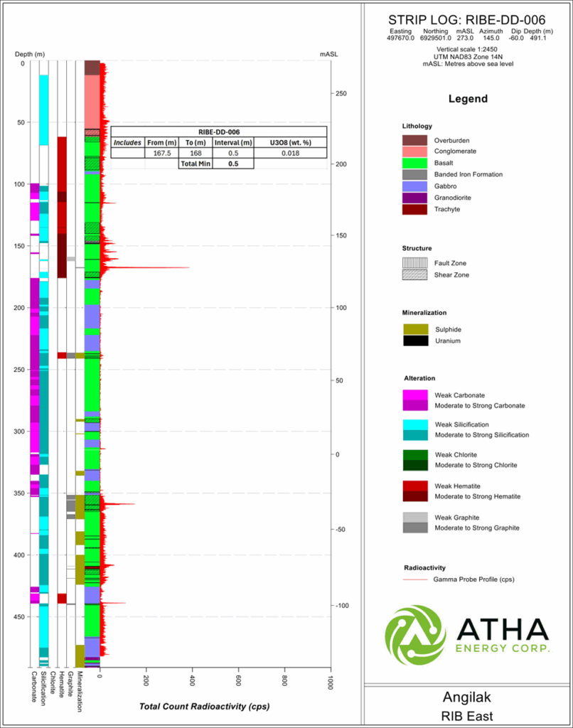Click the Fault Zone pattern symbol in the legend

[x=414, y=263]
